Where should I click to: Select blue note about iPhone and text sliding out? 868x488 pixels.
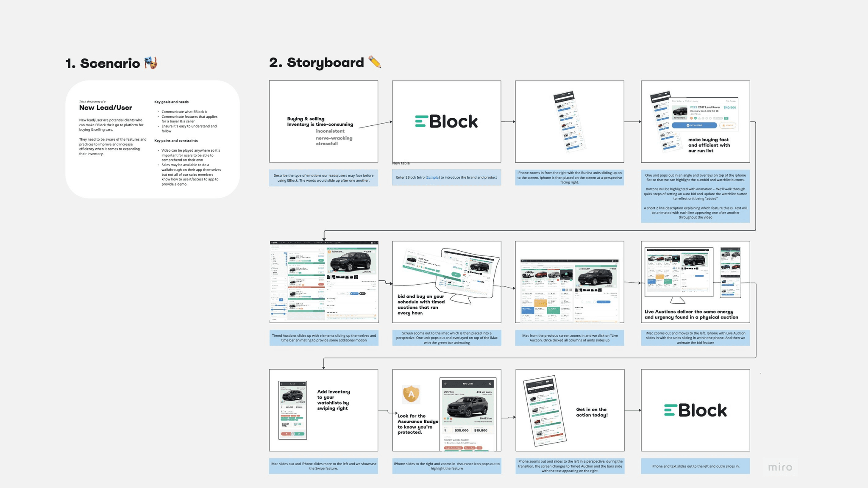pos(695,466)
